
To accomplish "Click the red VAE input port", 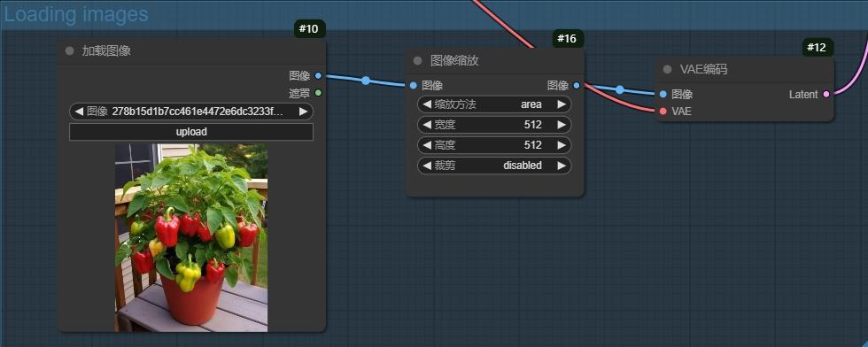I will coord(663,112).
